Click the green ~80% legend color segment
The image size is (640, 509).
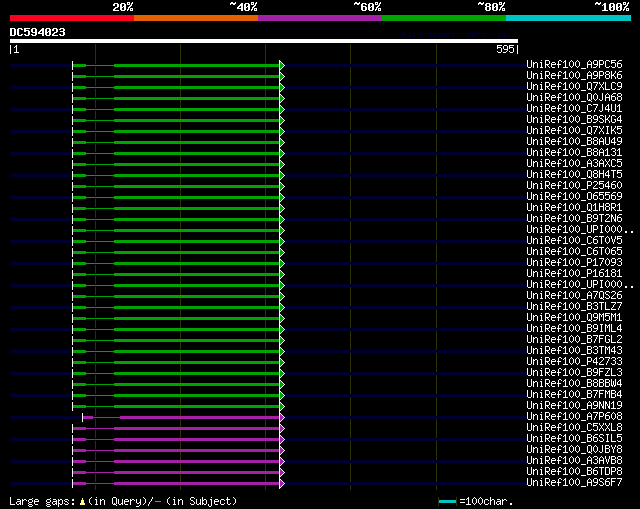pos(444,18)
